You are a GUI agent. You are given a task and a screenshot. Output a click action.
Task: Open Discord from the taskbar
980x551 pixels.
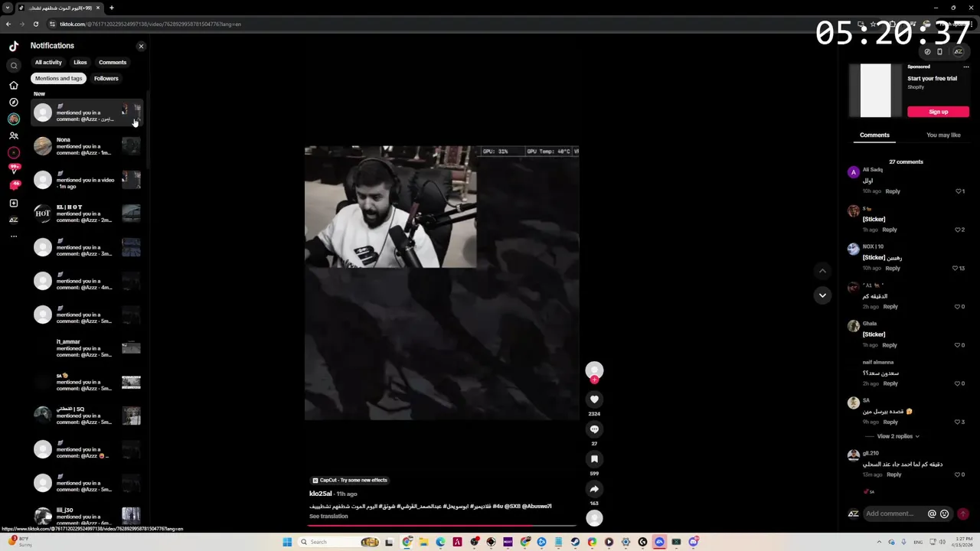[693, 542]
